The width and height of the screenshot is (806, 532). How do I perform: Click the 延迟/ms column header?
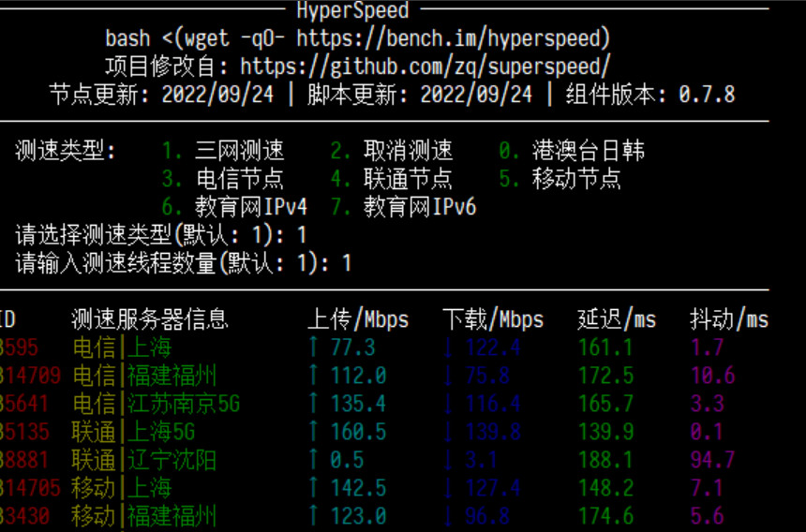617,319
